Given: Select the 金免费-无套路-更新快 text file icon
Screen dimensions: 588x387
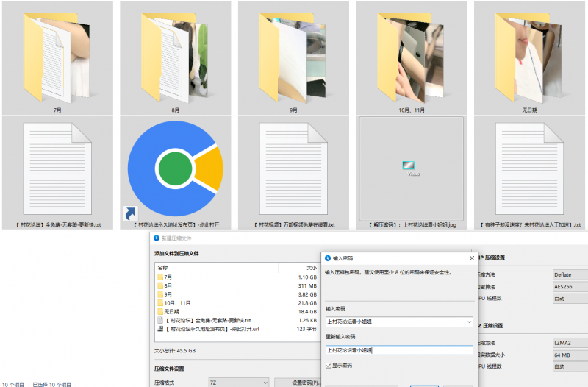Looking at the screenshot, I should pos(57,168).
